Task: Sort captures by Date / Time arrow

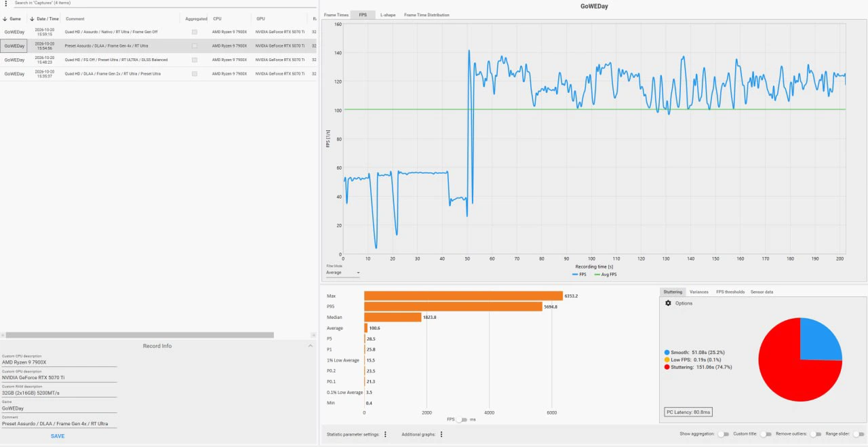Action: [x=32, y=18]
